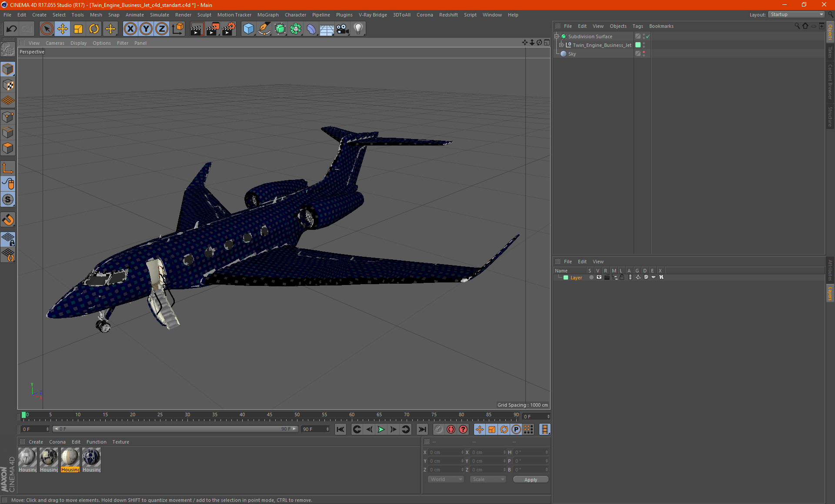Click Twin_Engine_Business_Jet green layer swatch
835x504 pixels.
(638, 45)
